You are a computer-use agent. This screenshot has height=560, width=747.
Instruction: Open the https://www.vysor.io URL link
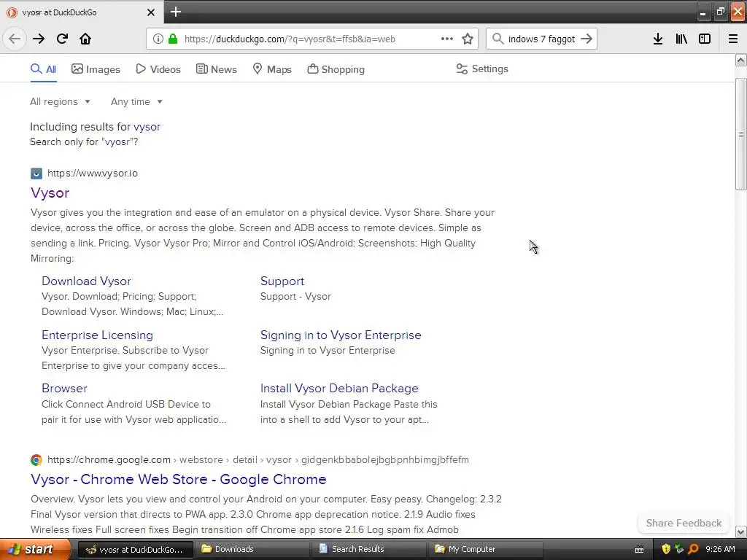click(93, 174)
